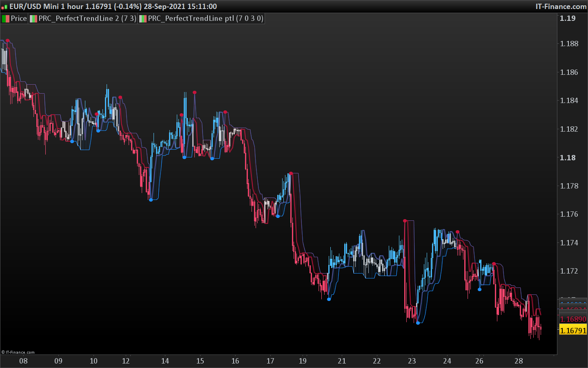Click the icon beside PRC_PerfectTrendLine ptl

point(143,18)
